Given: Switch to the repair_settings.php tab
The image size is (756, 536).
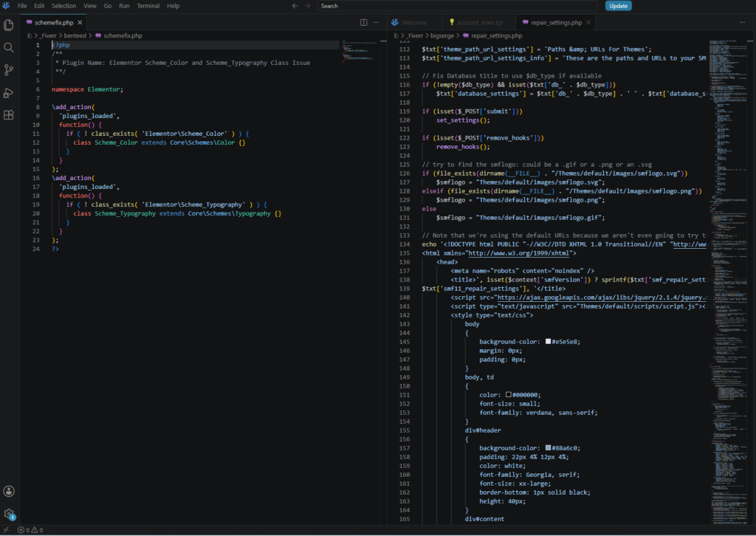Looking at the screenshot, I should [555, 23].
